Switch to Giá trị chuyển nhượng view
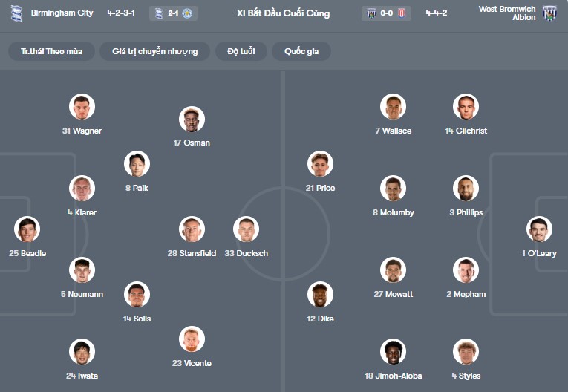568x392 pixels. [x=155, y=51]
